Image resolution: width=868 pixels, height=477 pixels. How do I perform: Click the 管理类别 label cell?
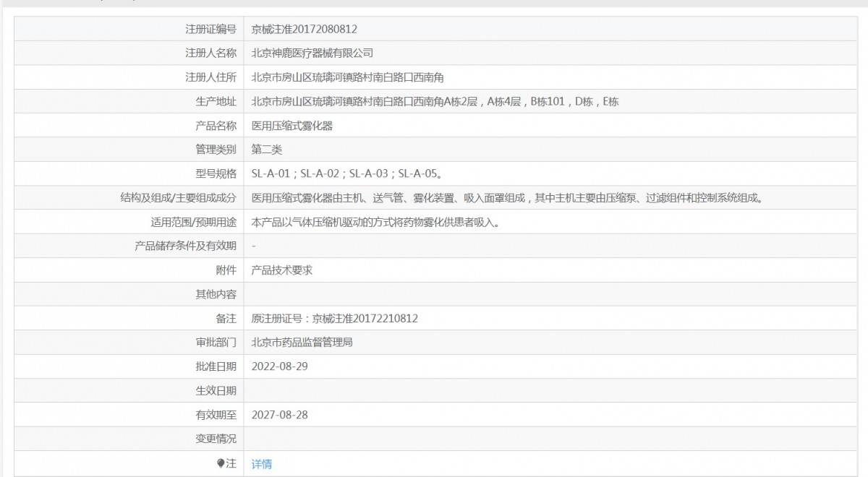129,150
